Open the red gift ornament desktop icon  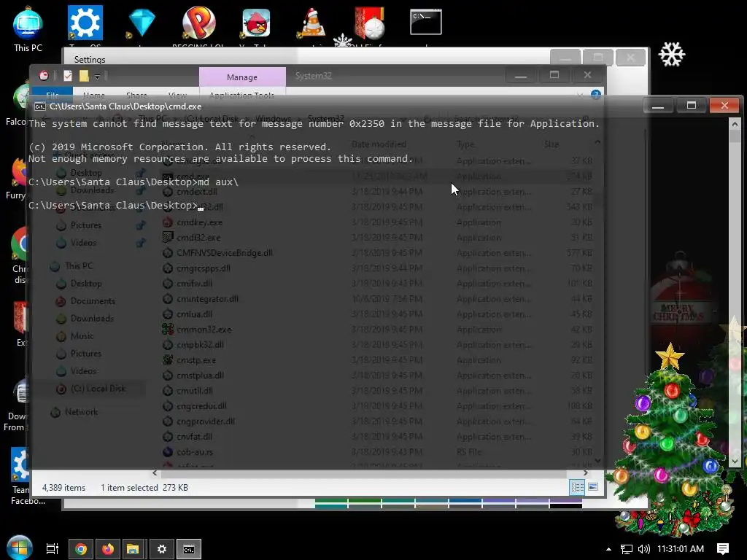[x=370, y=23]
